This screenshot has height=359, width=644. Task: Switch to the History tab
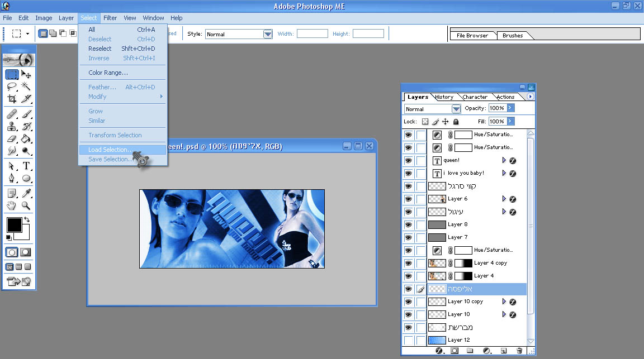coord(444,97)
